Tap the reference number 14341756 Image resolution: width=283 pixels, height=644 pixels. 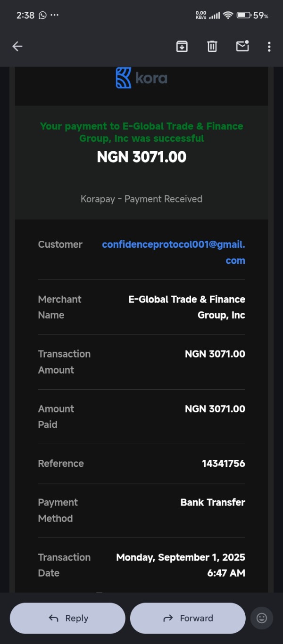coord(223,463)
